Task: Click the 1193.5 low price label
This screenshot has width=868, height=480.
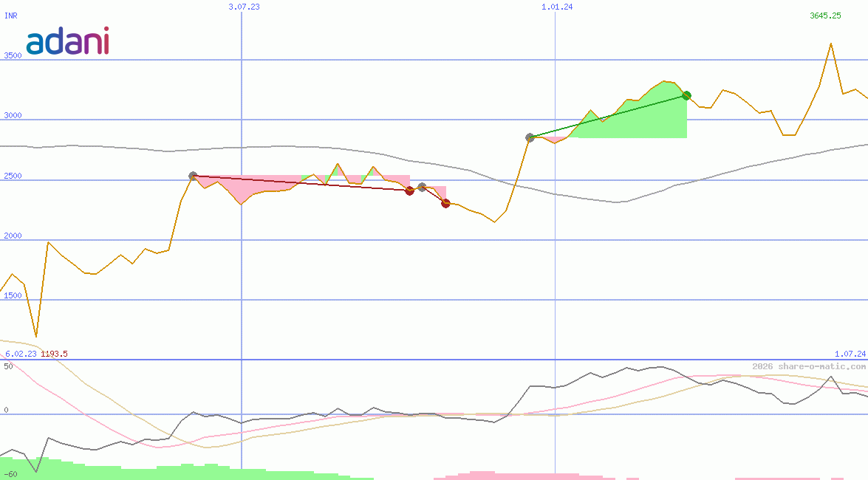Action: [55, 354]
